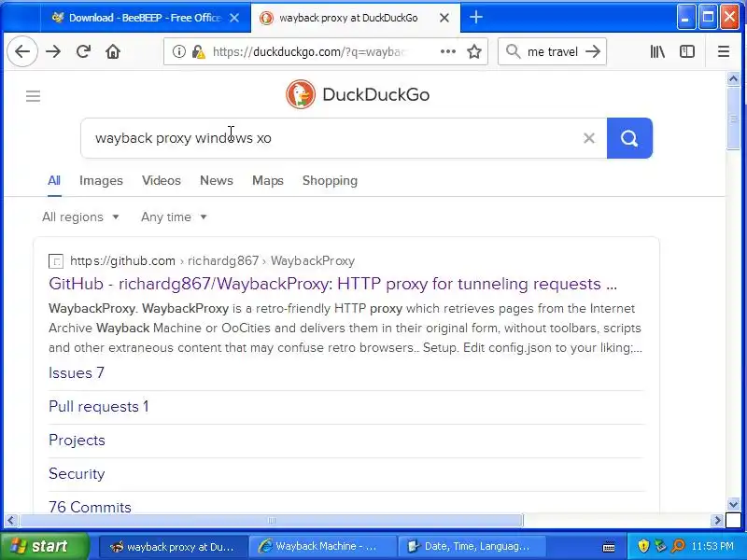Click the 11:53 PM system clock
The image size is (747, 560).
[712, 546]
